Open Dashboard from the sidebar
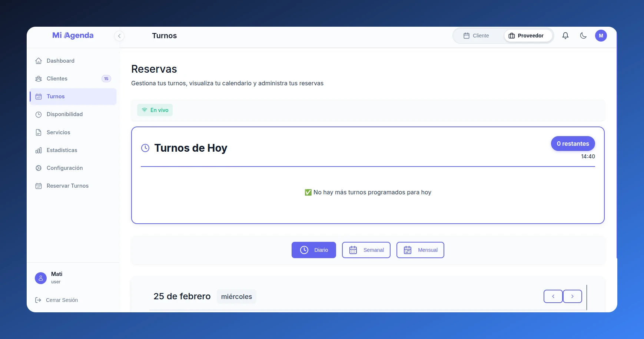 pos(73,61)
